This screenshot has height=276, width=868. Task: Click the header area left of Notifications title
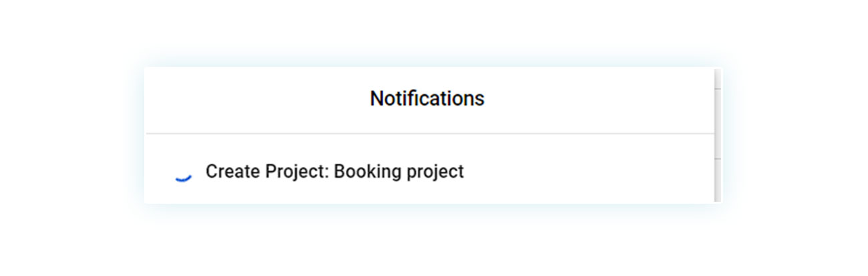pyautogui.click(x=257, y=99)
